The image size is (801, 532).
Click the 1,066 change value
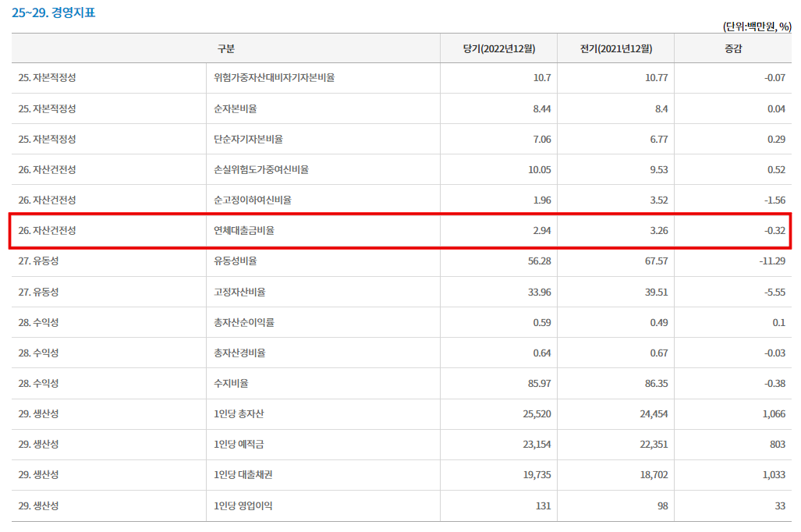click(774, 414)
